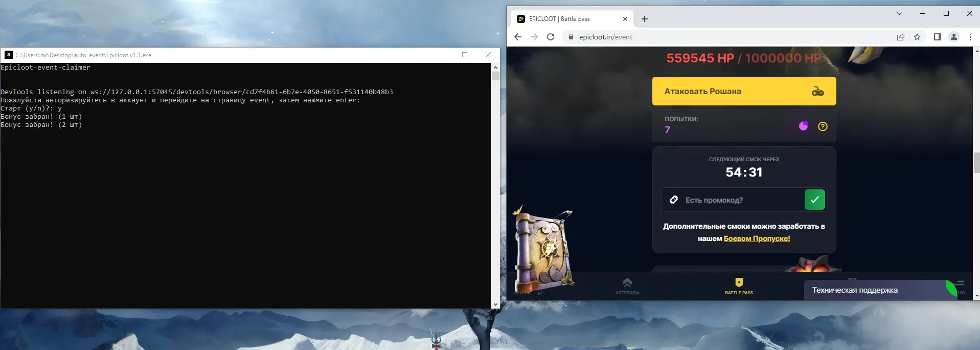Image resolution: width=980 pixels, height=350 pixels.
Task: Reload the epicloot.in page
Action: point(551,37)
